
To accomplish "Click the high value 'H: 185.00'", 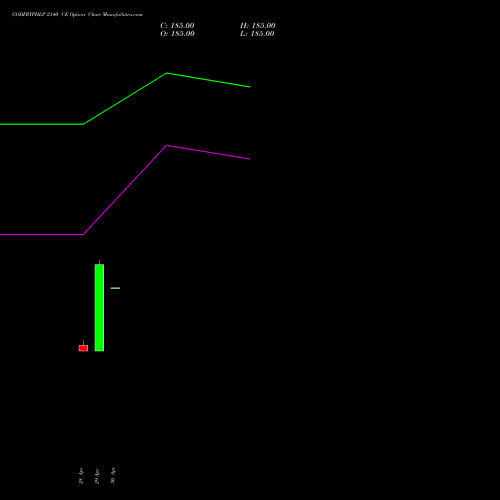I will (258, 26).
